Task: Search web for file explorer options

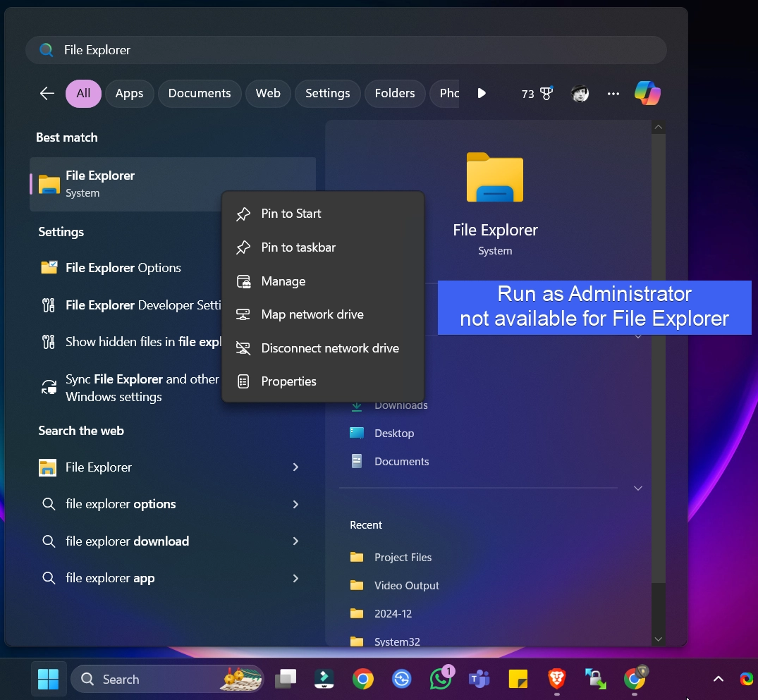Action: coord(121,504)
